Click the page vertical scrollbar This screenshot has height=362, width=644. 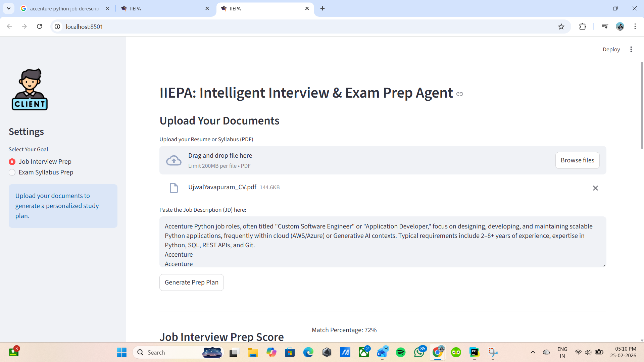(642, 105)
